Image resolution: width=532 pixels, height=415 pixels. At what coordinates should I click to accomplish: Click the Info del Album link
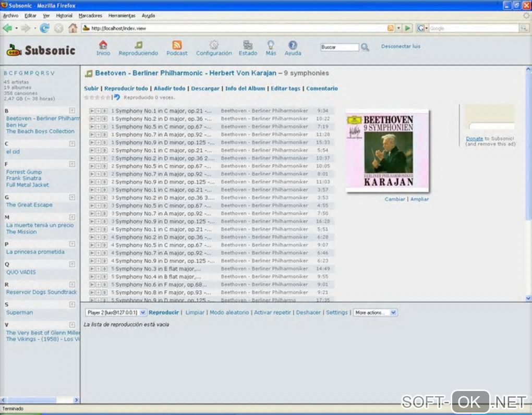coord(245,89)
